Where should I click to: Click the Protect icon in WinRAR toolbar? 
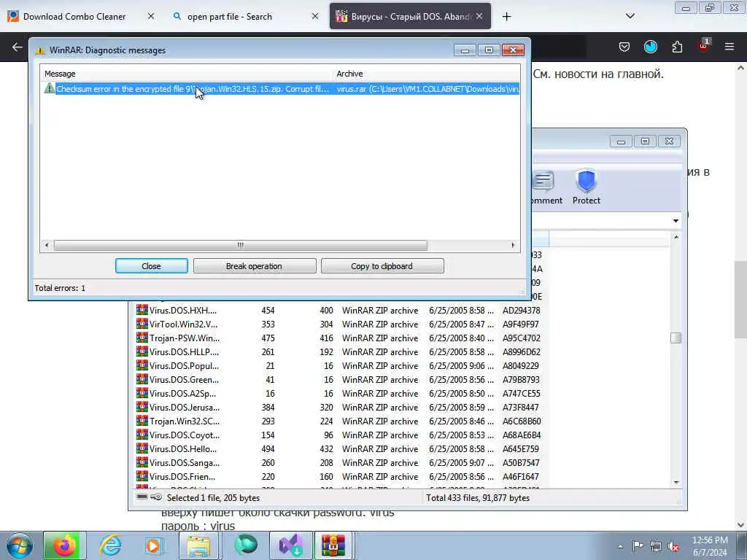point(586,187)
